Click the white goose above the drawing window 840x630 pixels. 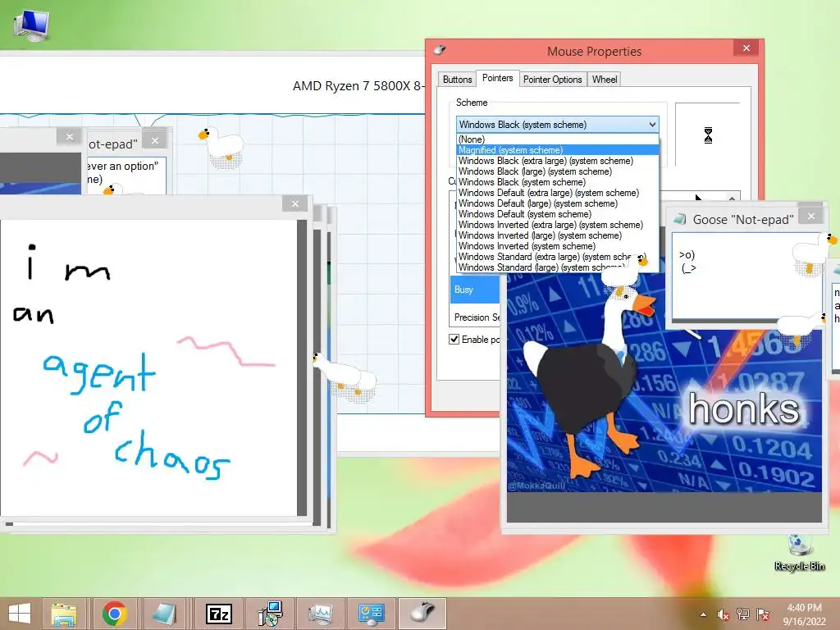coord(221,146)
